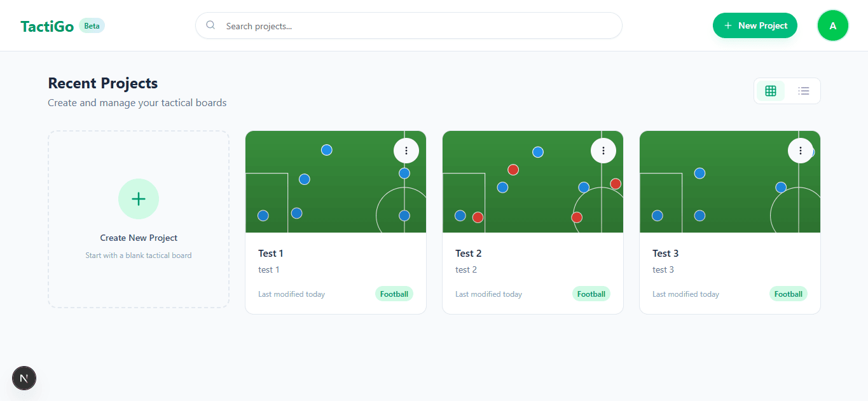Open the Test 2 three-dot options menu
868x401 pixels.
tap(603, 151)
